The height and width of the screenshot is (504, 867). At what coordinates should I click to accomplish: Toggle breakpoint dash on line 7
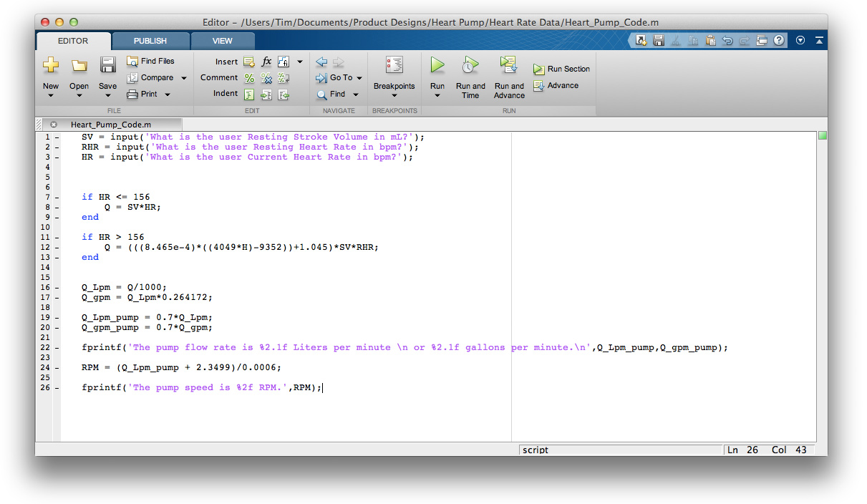tap(57, 197)
